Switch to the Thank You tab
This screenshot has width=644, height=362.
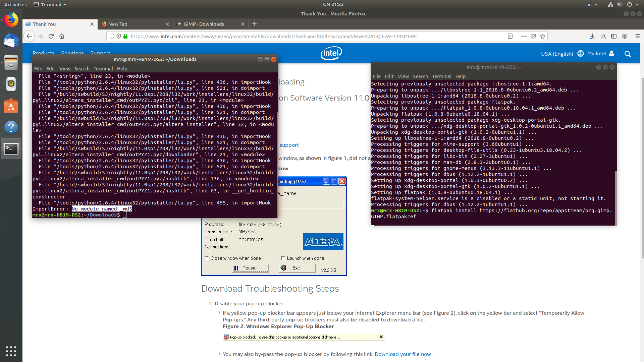[x=60, y=24]
